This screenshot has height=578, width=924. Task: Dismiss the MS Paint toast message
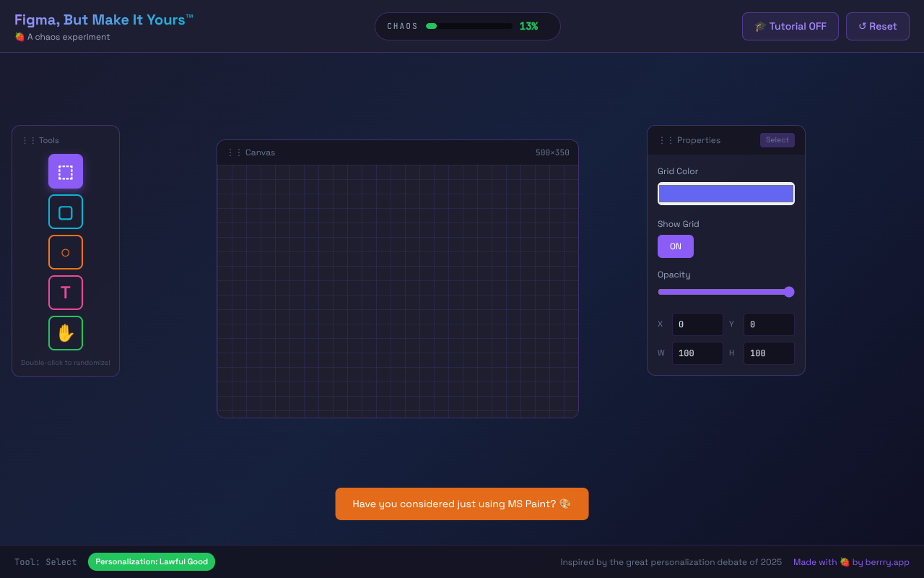coord(461,504)
